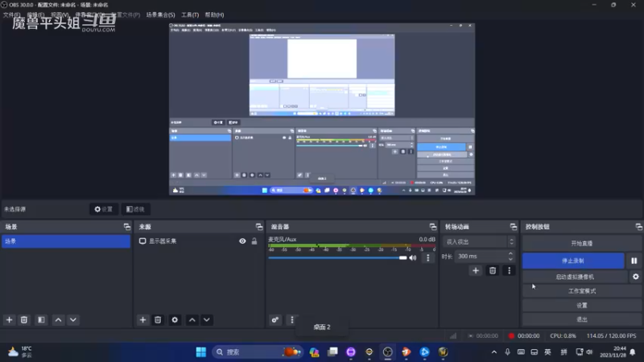
Task: Open advanced audio properties gears icon
Action: 275,319
